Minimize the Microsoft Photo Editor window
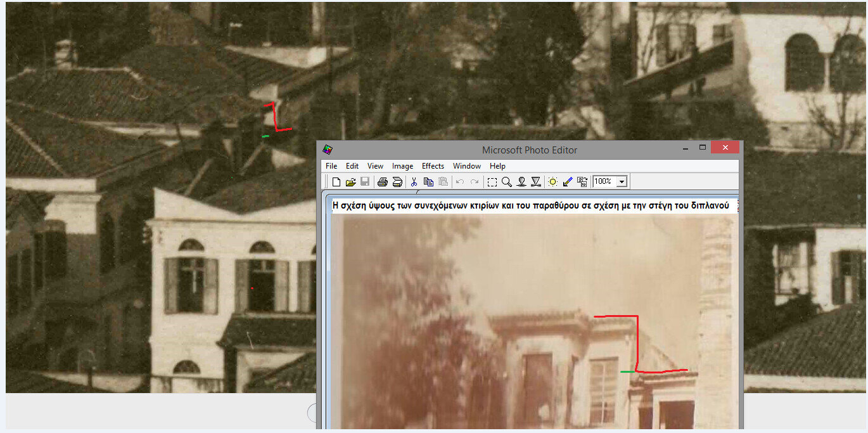Viewport: 868px width, 433px height. coord(686,148)
